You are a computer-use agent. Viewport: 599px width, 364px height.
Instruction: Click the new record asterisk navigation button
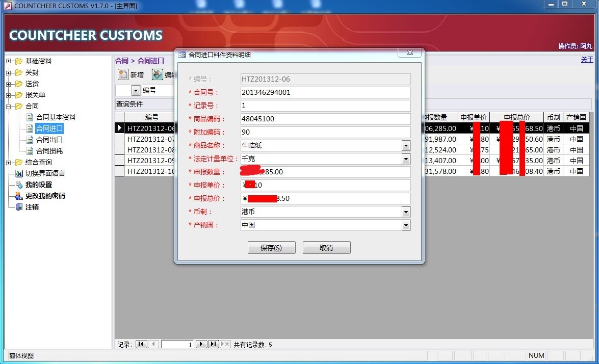click(x=225, y=344)
